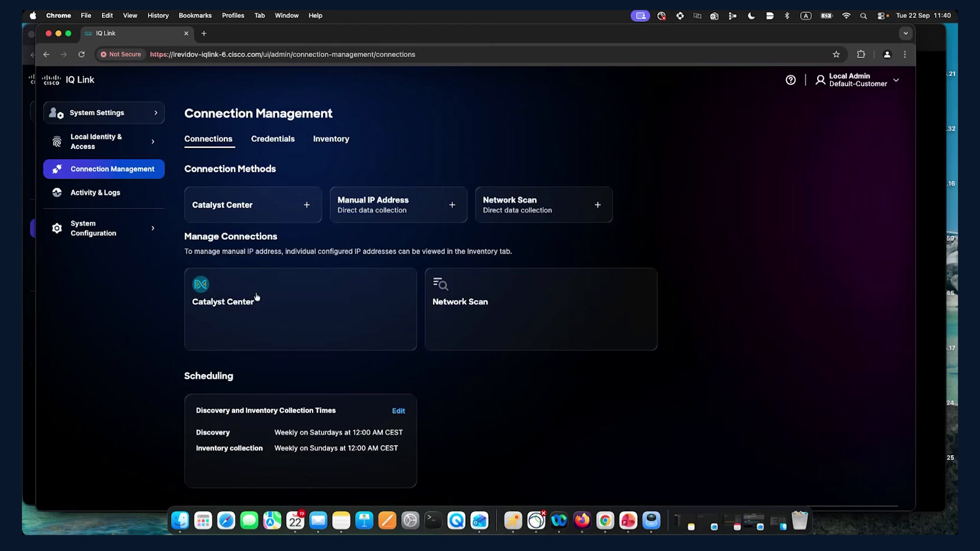Open the Catalyst Center managed connection card
Screen dimensions: 980x551
pos(301,309)
